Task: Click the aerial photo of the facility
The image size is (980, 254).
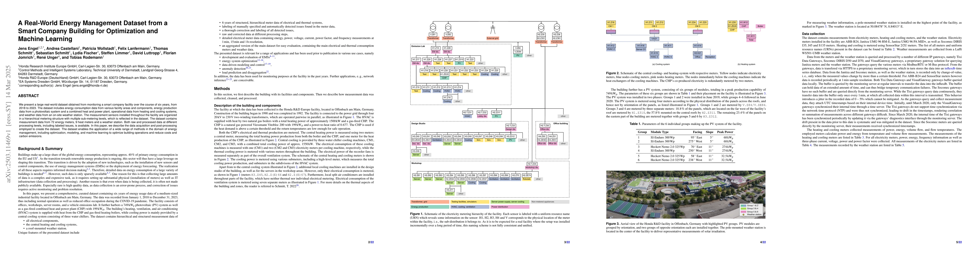Action: coord(685,194)
